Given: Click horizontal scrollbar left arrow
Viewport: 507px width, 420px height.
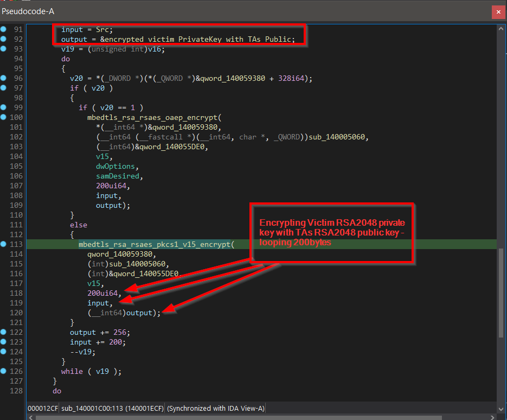Looking at the screenshot, I should [31, 417].
